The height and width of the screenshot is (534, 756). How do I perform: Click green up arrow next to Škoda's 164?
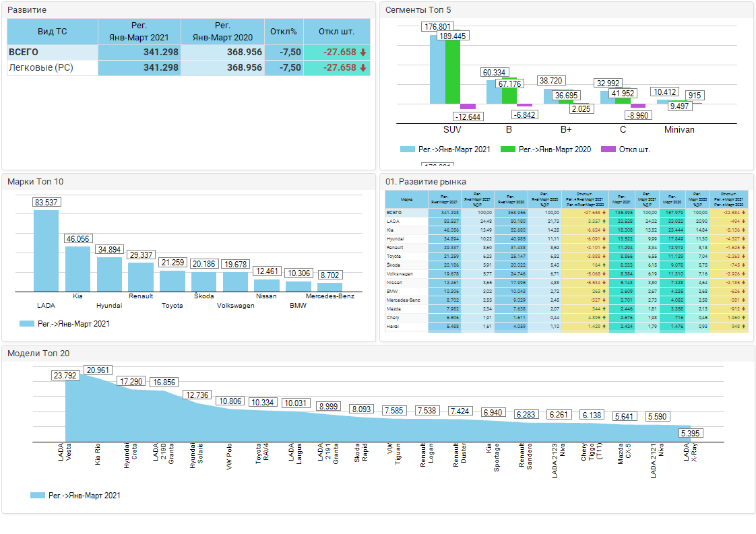[x=603, y=265]
